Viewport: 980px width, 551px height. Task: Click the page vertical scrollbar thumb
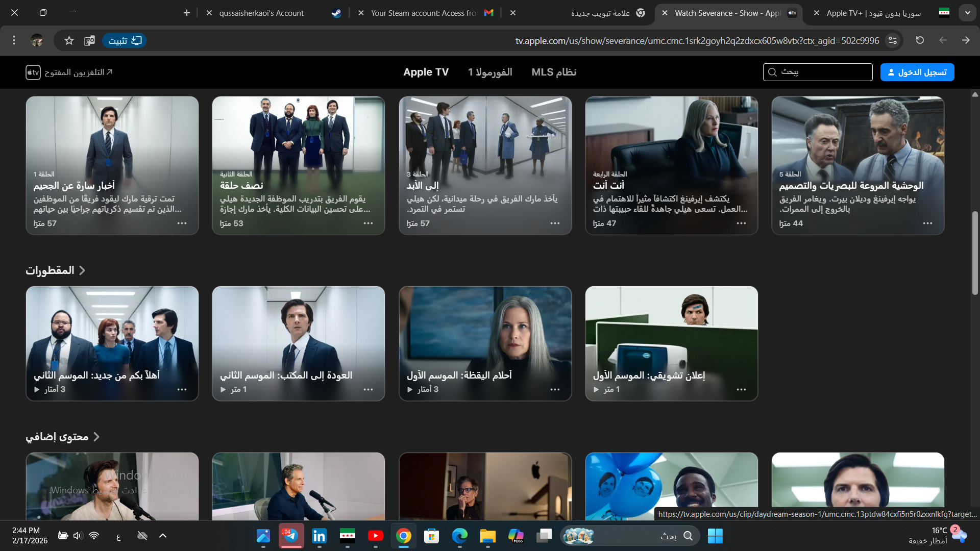point(975,253)
